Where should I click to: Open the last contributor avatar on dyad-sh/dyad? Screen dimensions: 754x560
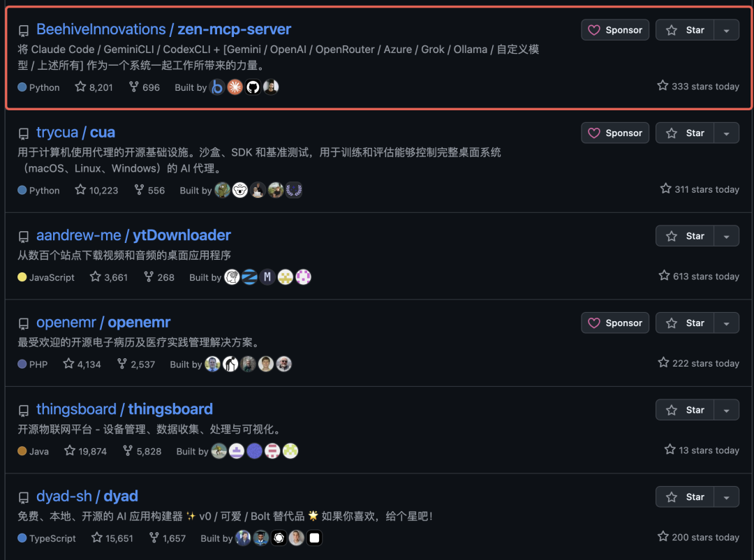pyautogui.click(x=314, y=538)
